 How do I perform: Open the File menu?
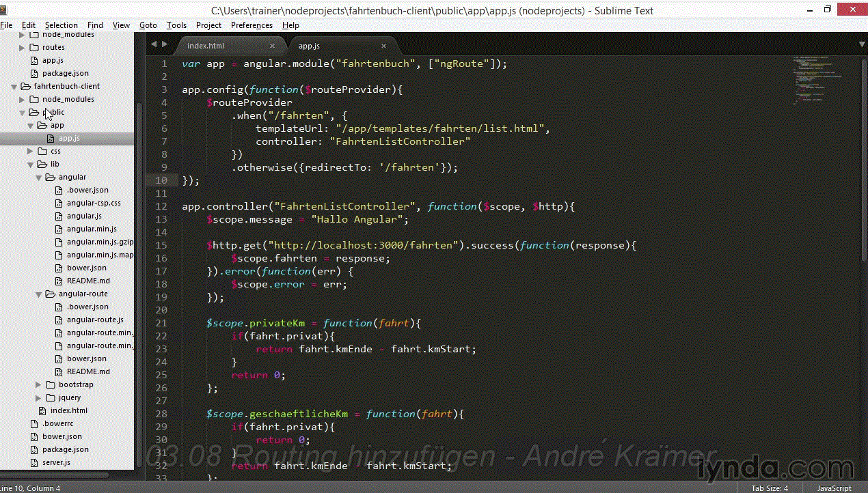click(x=6, y=25)
